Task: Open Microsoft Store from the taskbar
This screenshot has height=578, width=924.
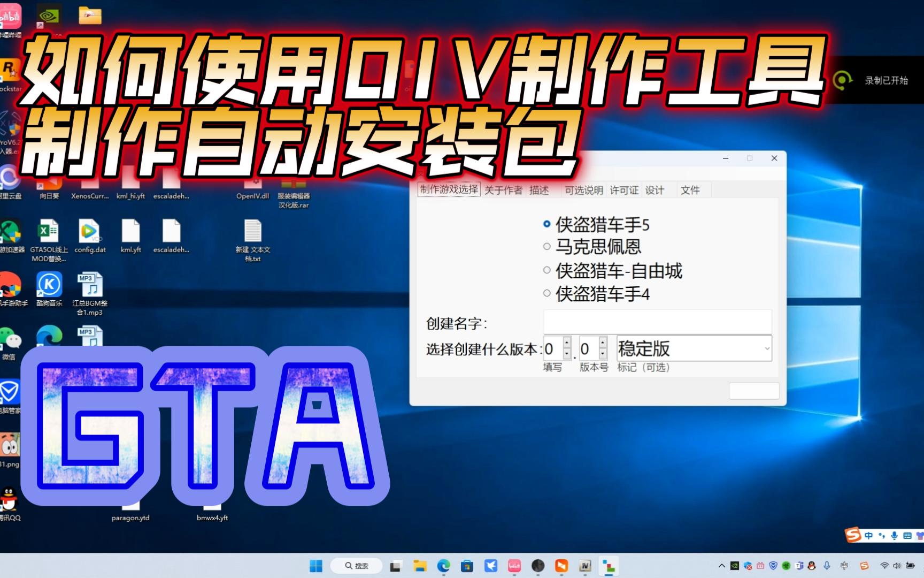Action: pyautogui.click(x=467, y=566)
